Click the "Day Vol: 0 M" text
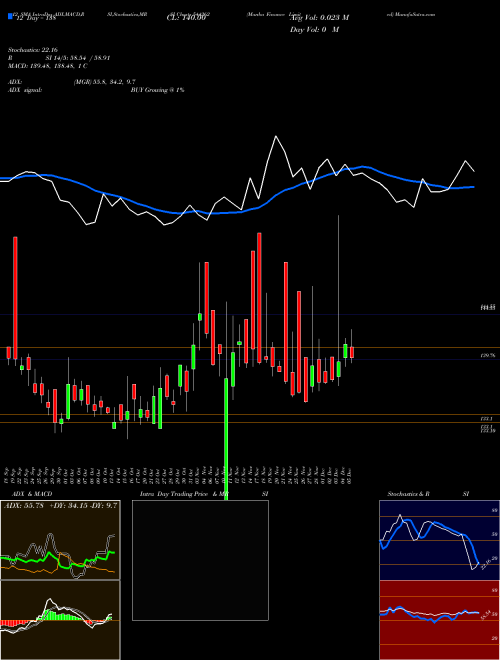This screenshot has height=660, width=500. point(314,30)
